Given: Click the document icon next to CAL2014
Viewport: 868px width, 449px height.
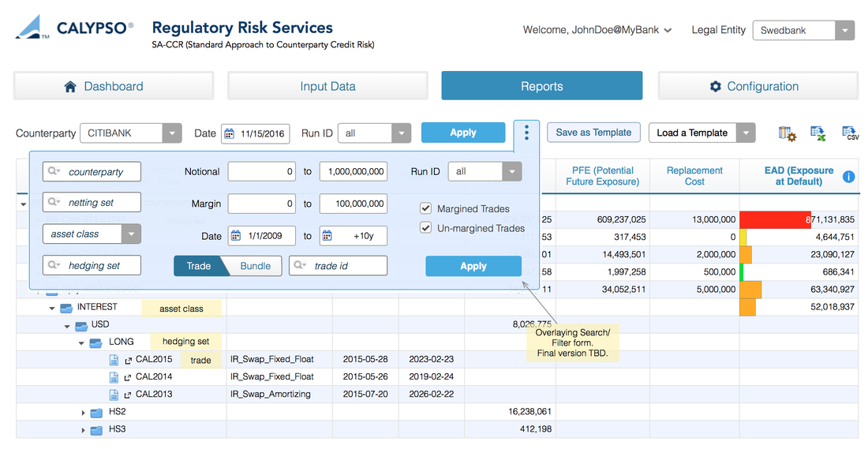Looking at the screenshot, I should pos(114,377).
